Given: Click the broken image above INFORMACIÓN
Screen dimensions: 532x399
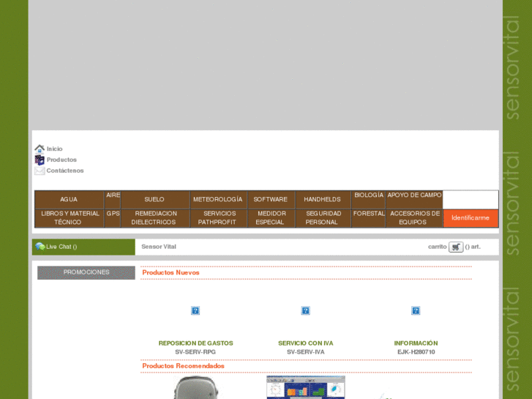Looking at the screenshot, I should pos(416,310).
